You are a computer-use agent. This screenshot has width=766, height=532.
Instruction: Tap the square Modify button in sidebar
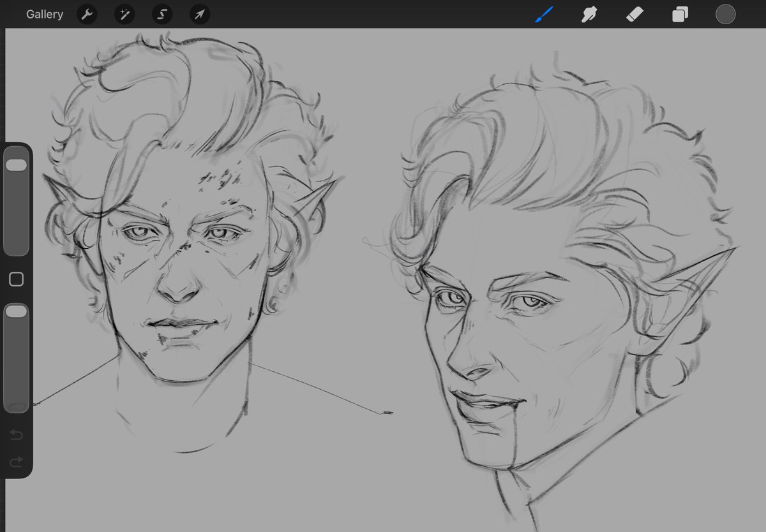[17, 279]
